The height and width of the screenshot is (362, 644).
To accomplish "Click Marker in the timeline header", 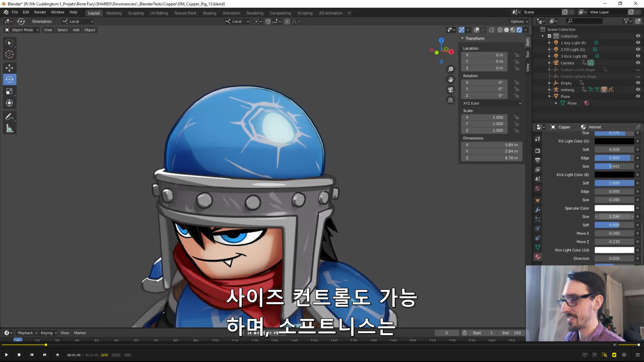I will (x=80, y=333).
